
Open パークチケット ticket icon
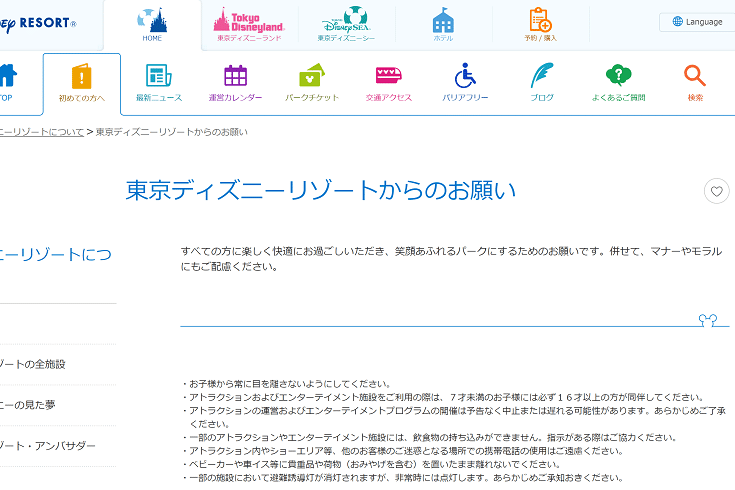pyautogui.click(x=312, y=83)
